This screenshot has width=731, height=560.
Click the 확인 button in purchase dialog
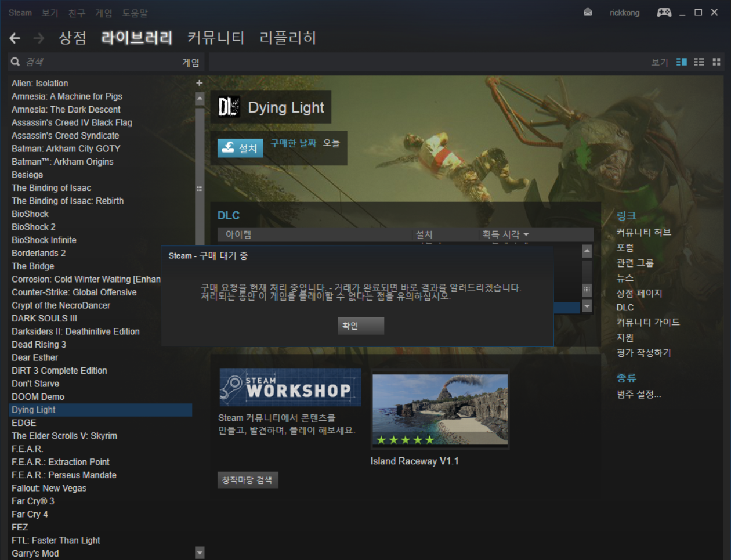click(361, 326)
